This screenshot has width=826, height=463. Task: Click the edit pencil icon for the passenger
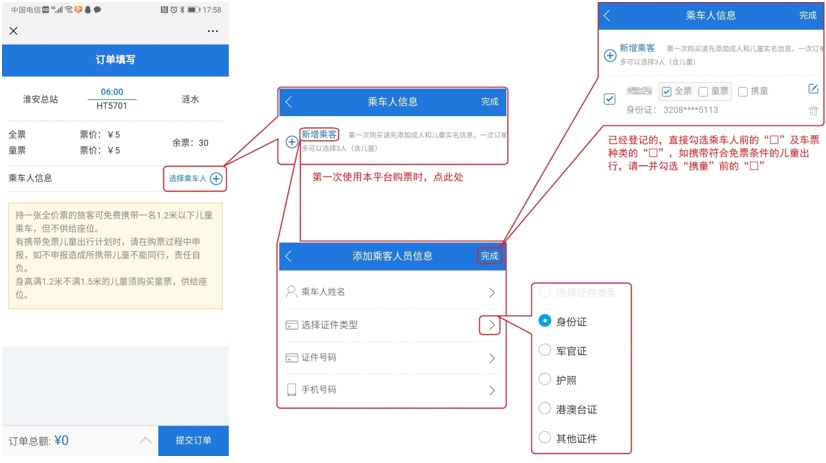(812, 90)
